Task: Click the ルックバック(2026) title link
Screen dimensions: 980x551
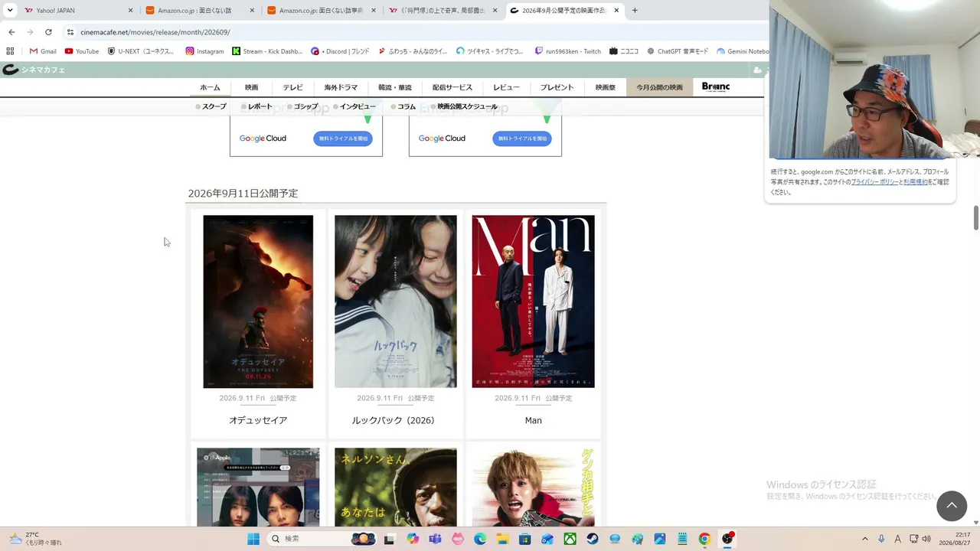Action: pyautogui.click(x=394, y=420)
